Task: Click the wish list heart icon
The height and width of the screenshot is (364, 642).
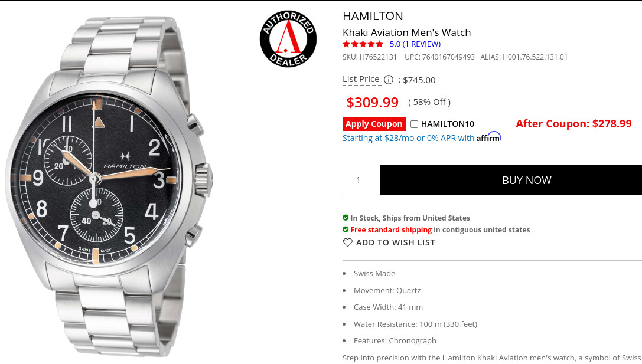Action: [348, 242]
